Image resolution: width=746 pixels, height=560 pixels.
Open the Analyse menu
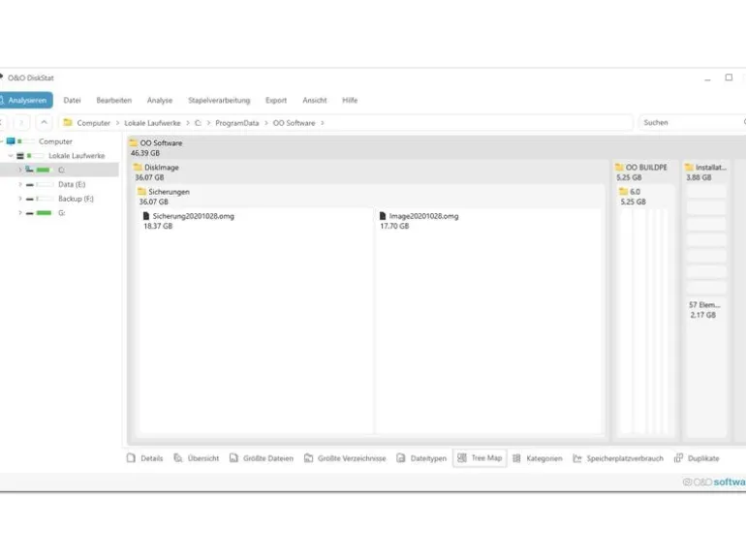[160, 101]
